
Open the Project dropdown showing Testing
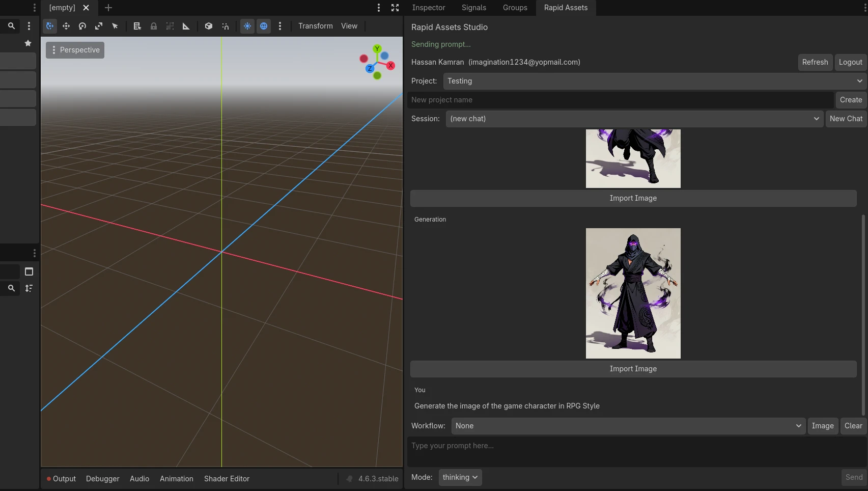coord(655,81)
